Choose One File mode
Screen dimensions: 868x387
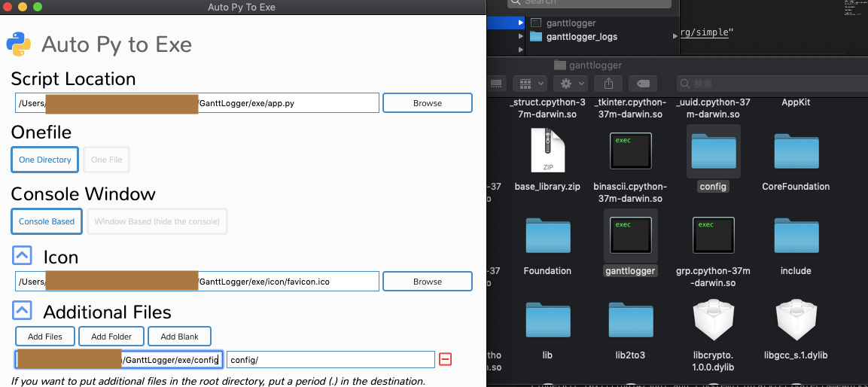pyautogui.click(x=106, y=160)
